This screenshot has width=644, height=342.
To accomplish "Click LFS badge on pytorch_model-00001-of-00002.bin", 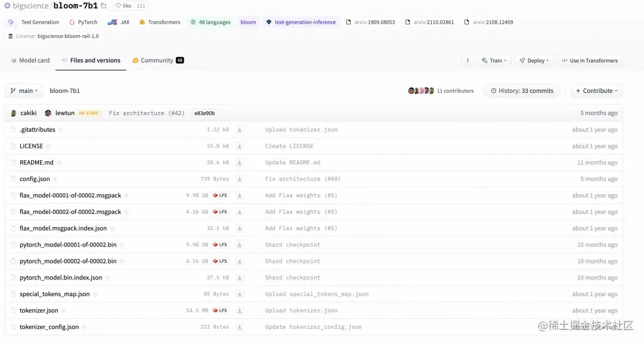I will (x=220, y=245).
